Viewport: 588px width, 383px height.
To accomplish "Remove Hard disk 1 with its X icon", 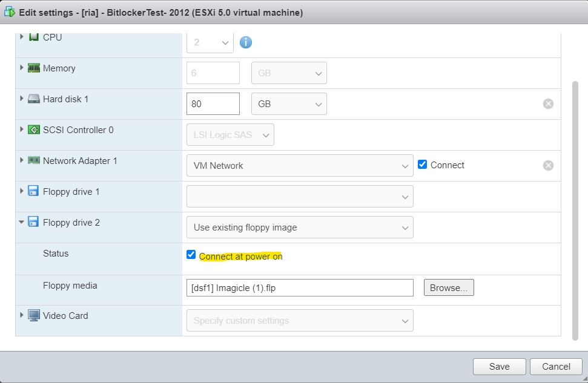I will pos(548,104).
